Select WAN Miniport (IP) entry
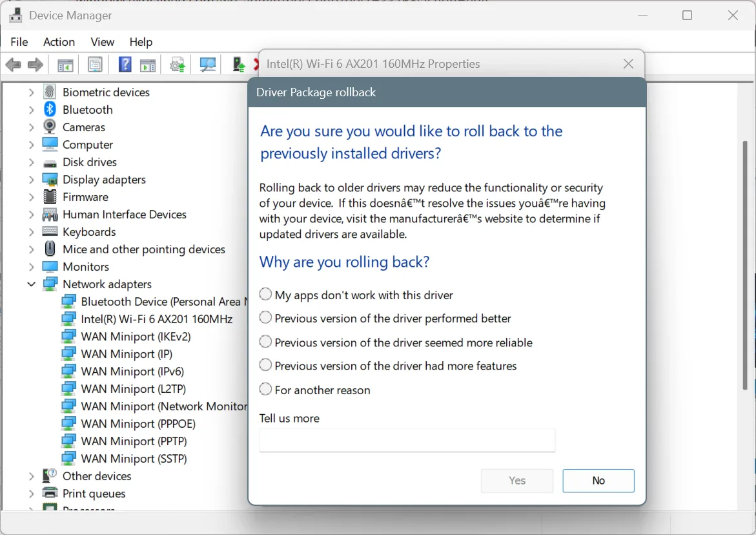756x535 pixels. point(127,354)
